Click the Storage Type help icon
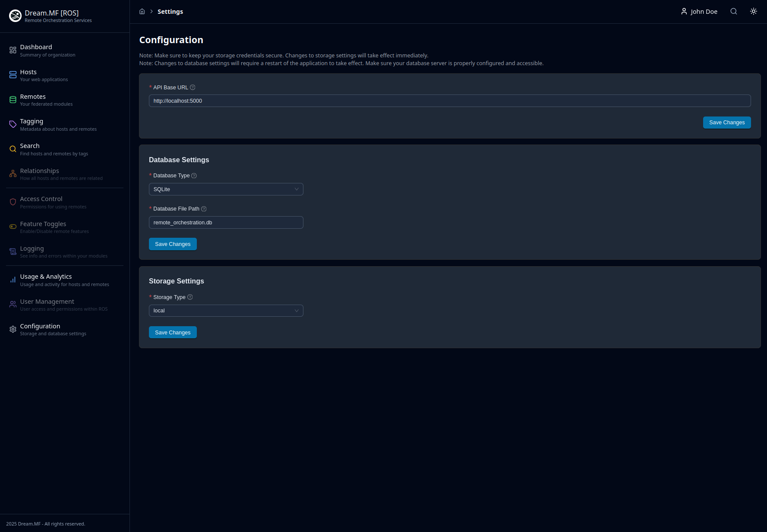767x532 pixels. (190, 297)
